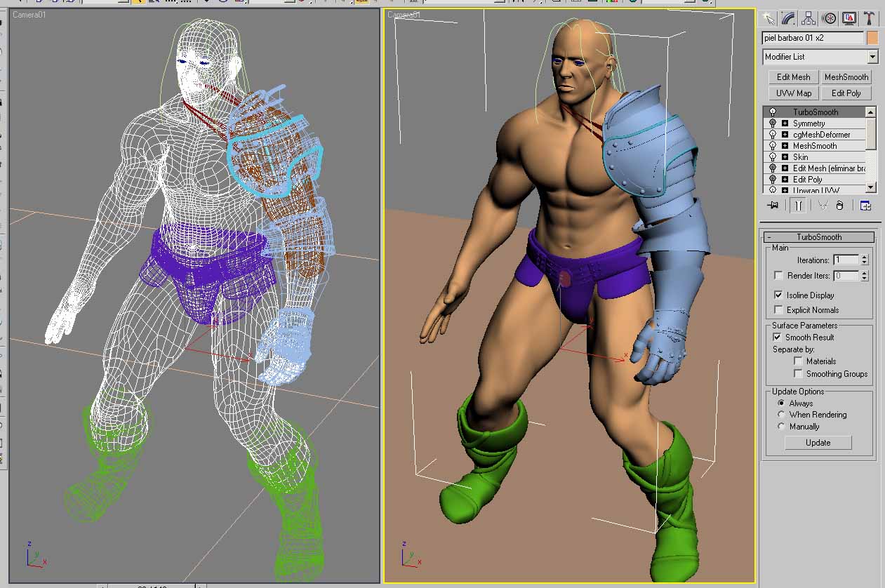Screen dimensions: 885x588
Task: Expand the Edit Poly stack entry
Action: [x=785, y=180]
